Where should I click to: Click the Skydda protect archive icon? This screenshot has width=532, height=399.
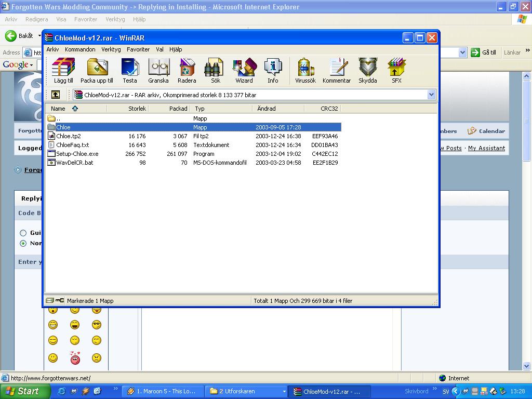click(x=368, y=71)
